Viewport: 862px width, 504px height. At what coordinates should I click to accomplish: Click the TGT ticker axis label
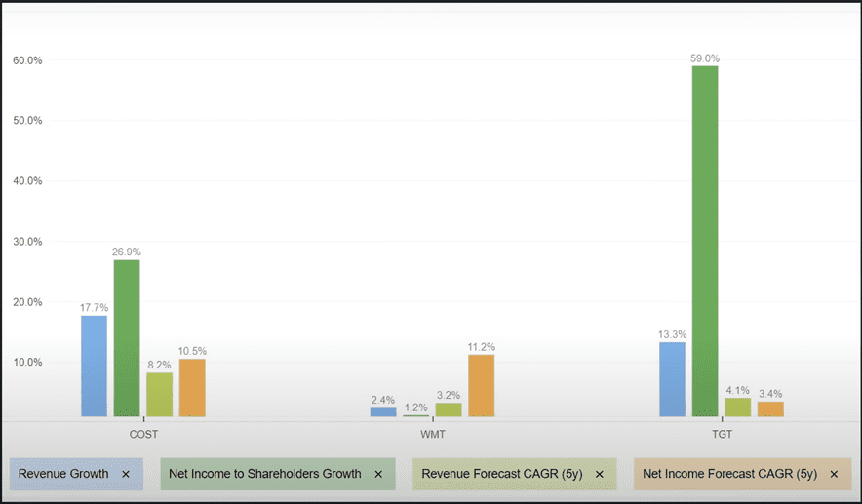coord(722,434)
